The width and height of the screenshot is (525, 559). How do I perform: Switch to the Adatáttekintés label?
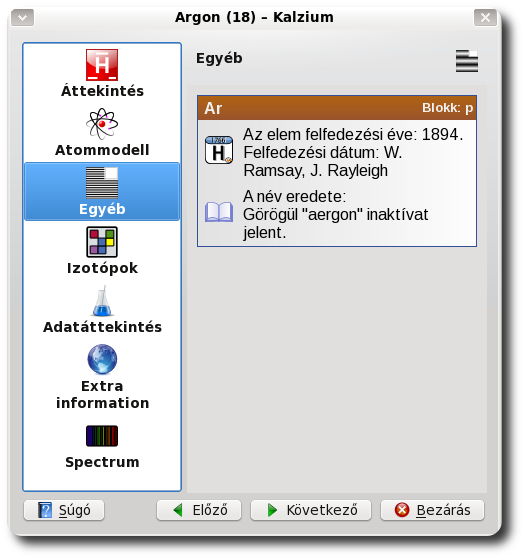102,327
